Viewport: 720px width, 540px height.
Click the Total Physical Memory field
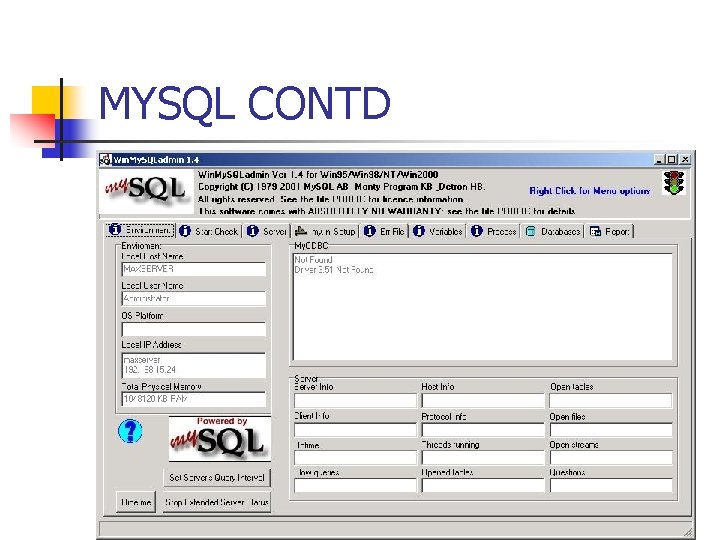coord(193,399)
